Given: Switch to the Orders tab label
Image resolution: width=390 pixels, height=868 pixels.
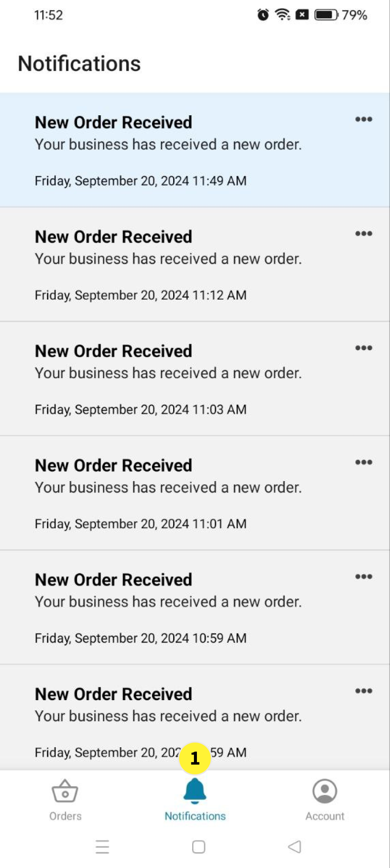Looking at the screenshot, I should (65, 816).
